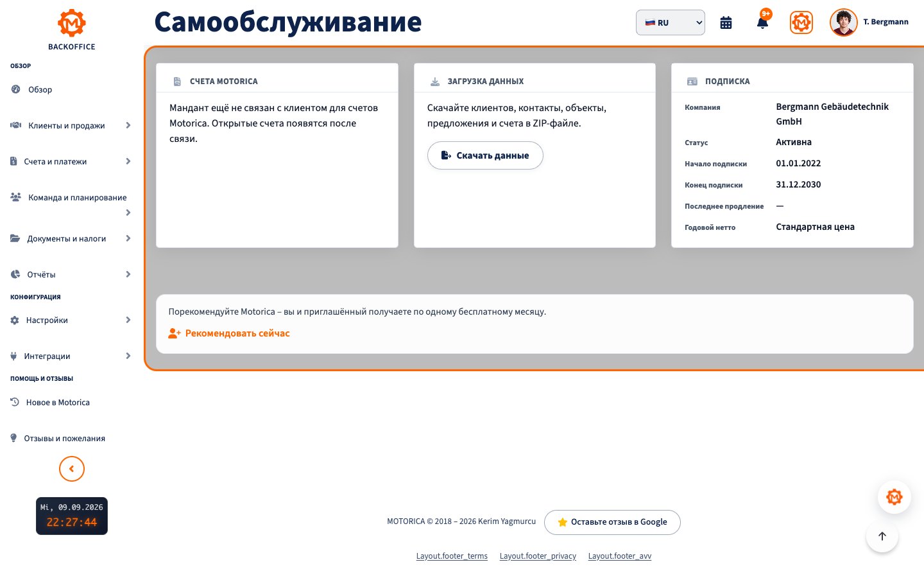Expand Отчёты chevron
The image size is (924, 578).
pos(128,274)
